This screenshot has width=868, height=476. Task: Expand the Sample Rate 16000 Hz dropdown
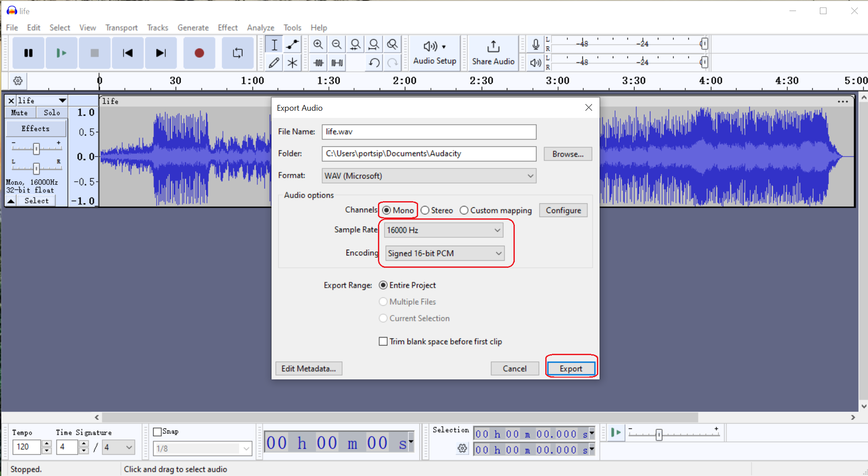click(x=443, y=230)
